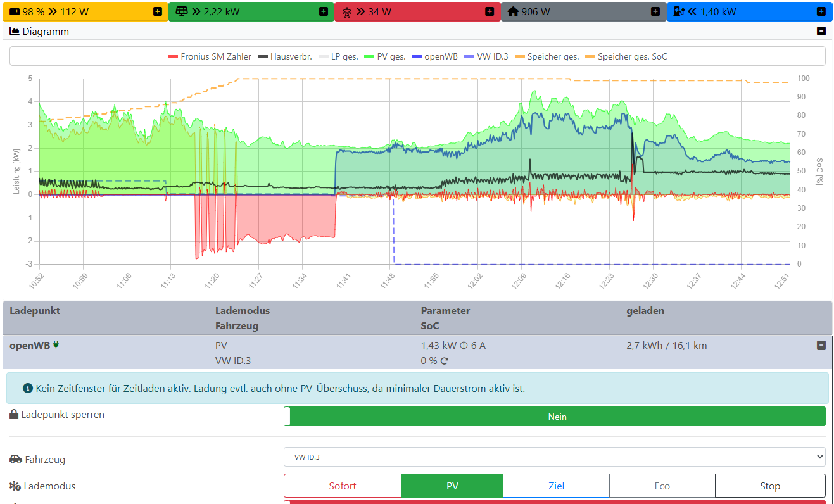The height and width of the screenshot is (504, 834).
Task: Collapse the openWB charge point row
Action: (x=821, y=345)
